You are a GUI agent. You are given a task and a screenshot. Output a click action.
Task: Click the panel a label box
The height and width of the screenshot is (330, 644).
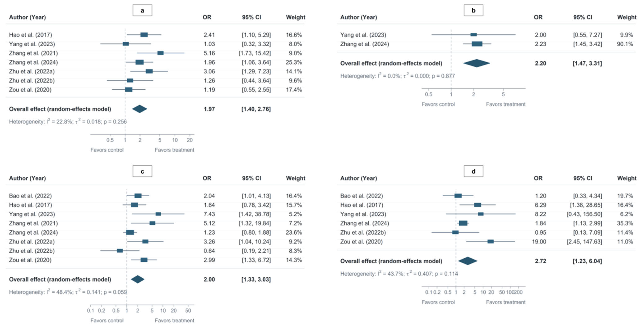(x=142, y=10)
